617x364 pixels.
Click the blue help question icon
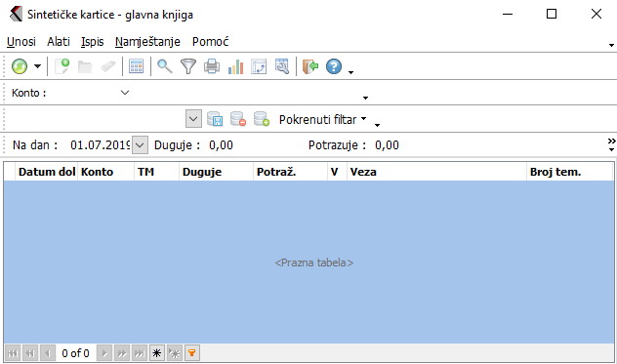pos(334,66)
